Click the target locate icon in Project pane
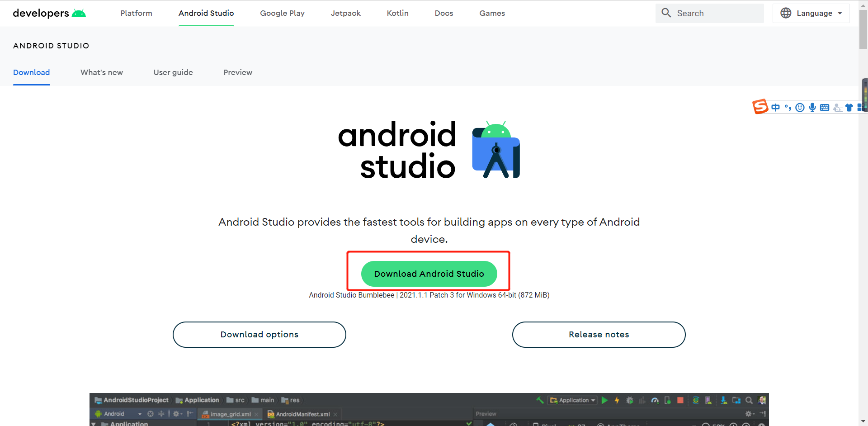Viewport: 868px width, 426px height. [151, 414]
